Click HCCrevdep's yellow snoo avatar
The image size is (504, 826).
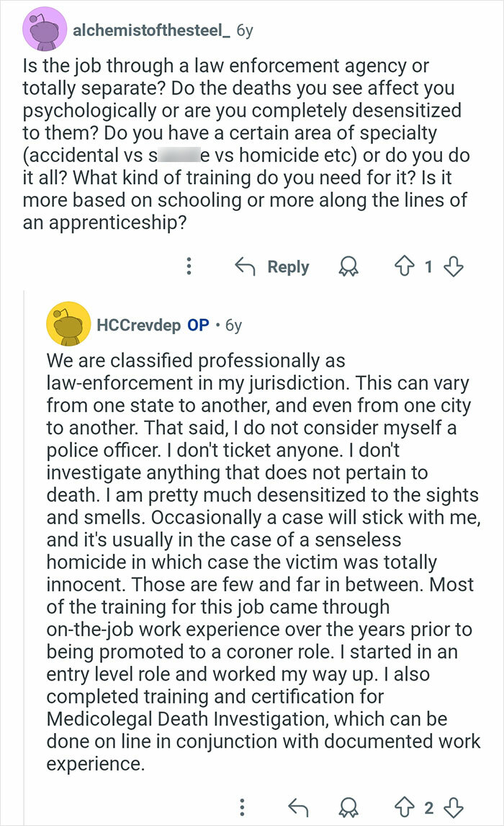67,321
